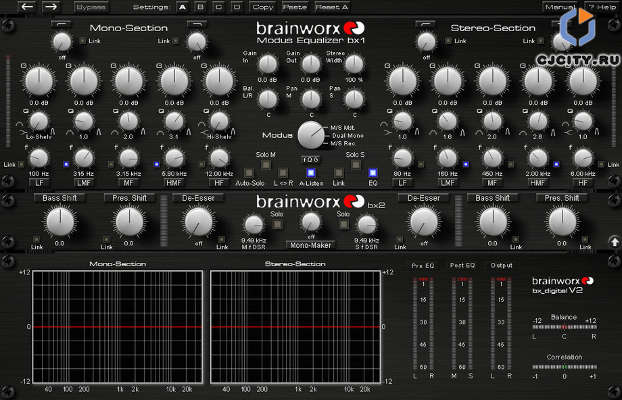622x400 pixels.
Task: Click Stereo-Section high-pass filter shape icon
Action: tap(425, 24)
